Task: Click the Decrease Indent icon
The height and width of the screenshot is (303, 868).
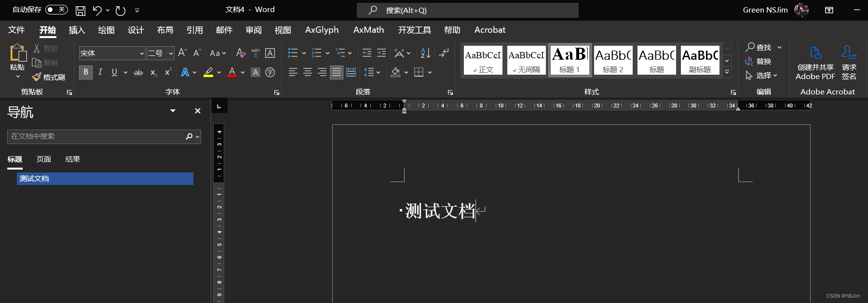Action: pos(367,53)
